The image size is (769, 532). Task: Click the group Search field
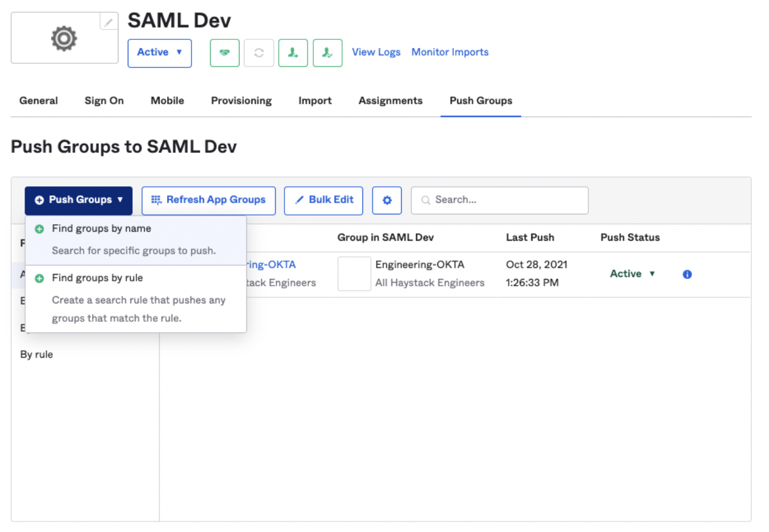500,200
